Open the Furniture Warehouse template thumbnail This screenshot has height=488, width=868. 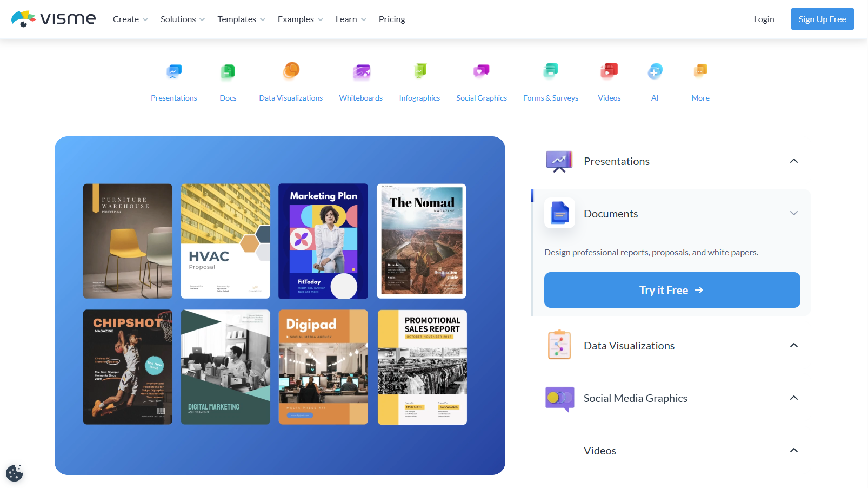[128, 241]
